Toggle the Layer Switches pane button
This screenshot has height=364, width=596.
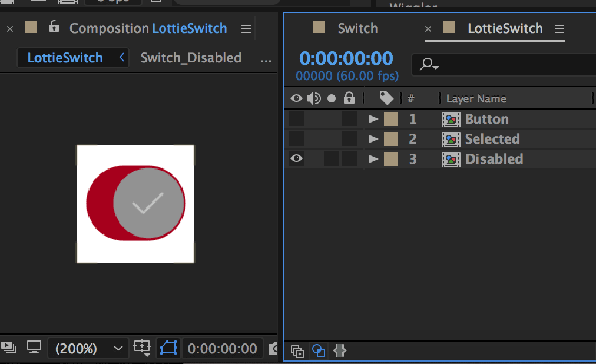coord(297,350)
